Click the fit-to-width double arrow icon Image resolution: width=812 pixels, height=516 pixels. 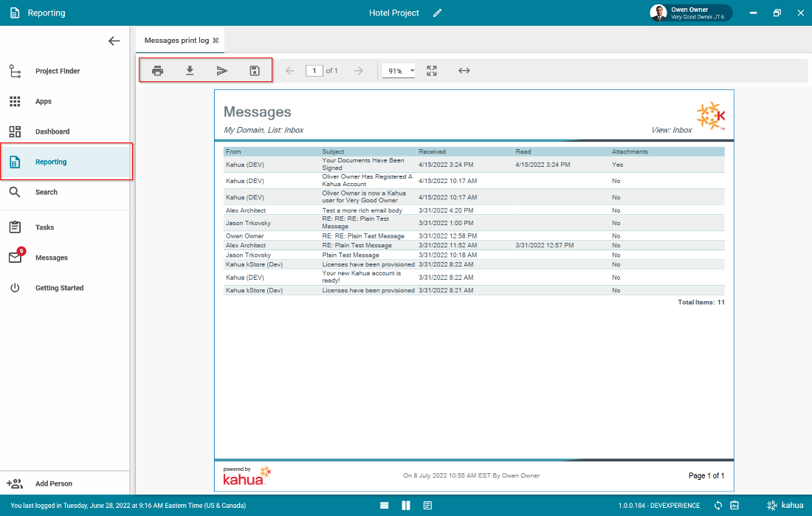464,71
